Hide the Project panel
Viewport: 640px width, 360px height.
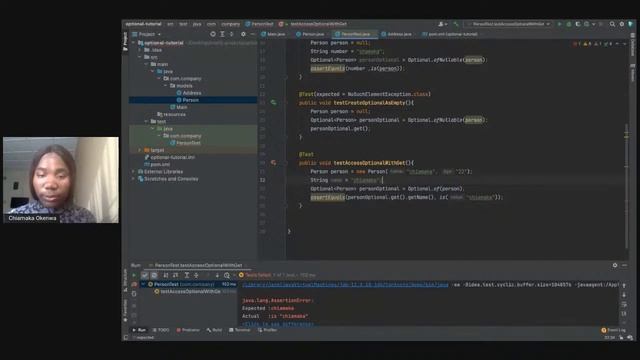click(x=253, y=34)
